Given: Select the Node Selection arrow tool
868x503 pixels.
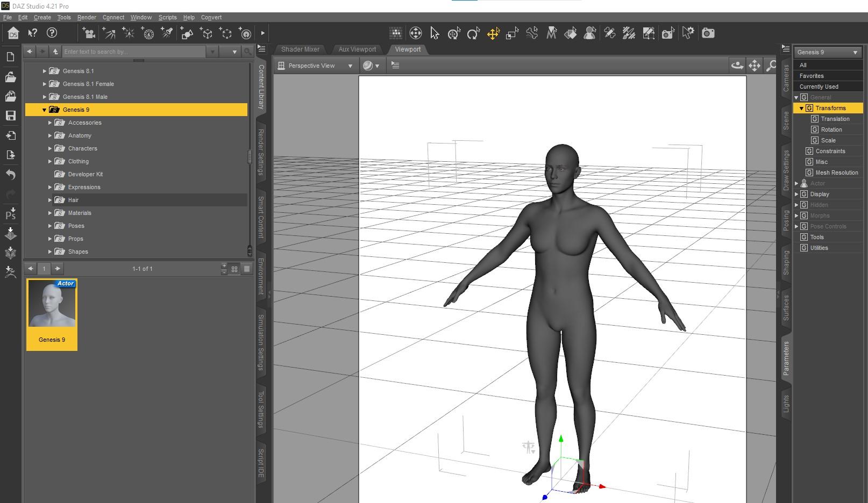Looking at the screenshot, I should coord(435,33).
